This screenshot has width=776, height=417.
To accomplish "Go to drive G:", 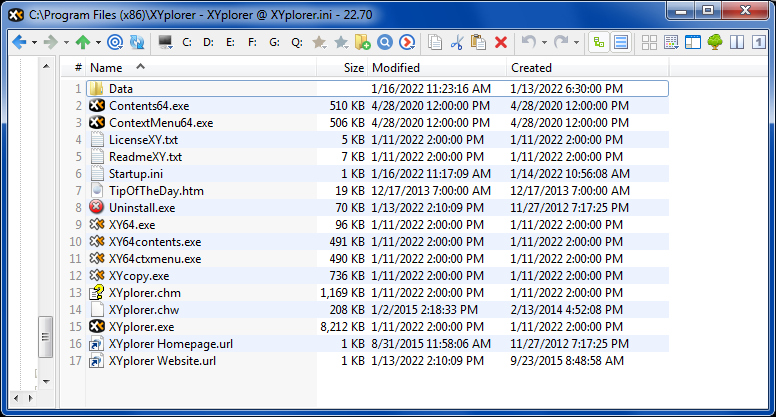I will [x=274, y=43].
